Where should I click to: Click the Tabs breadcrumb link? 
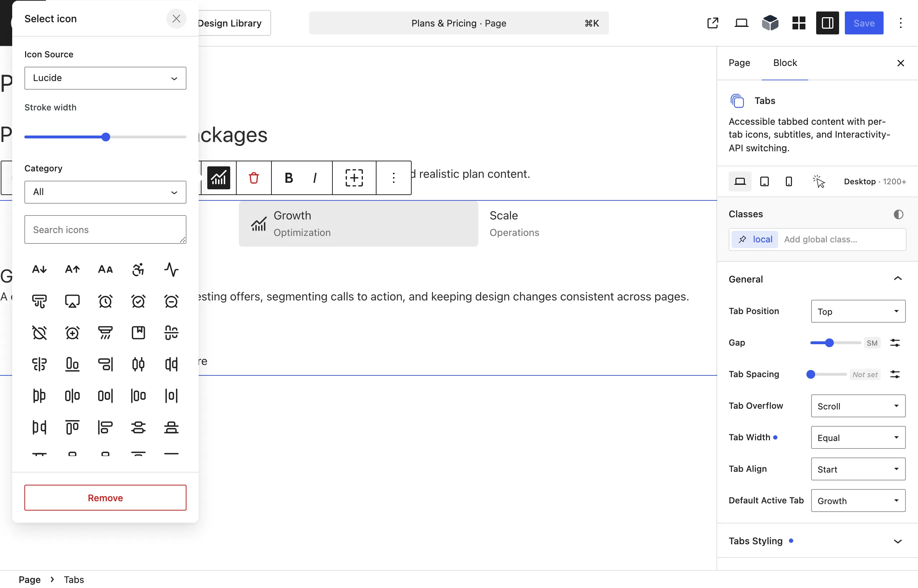(74, 580)
